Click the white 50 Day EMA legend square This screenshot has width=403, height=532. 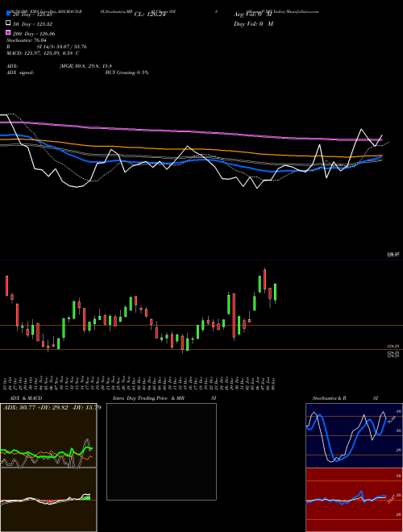coord(9,23)
